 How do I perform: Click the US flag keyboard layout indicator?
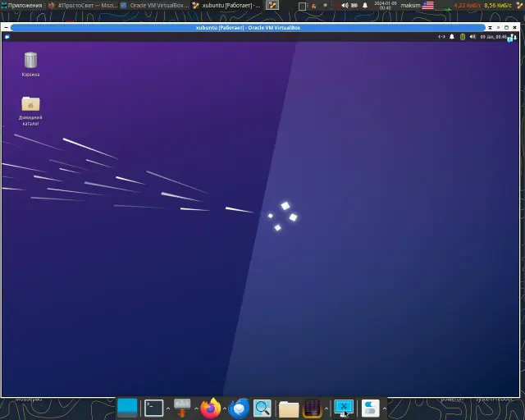point(427,6)
